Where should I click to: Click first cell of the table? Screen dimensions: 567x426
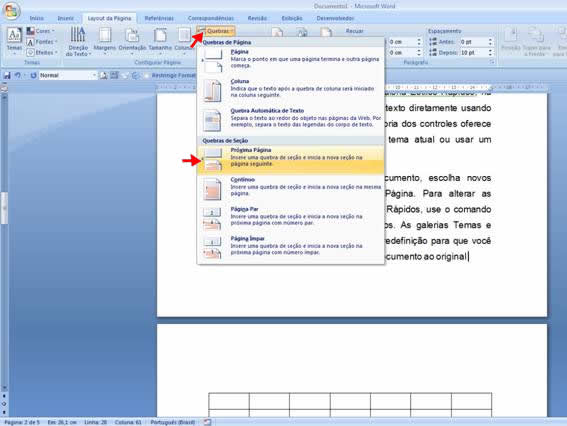click(229, 401)
